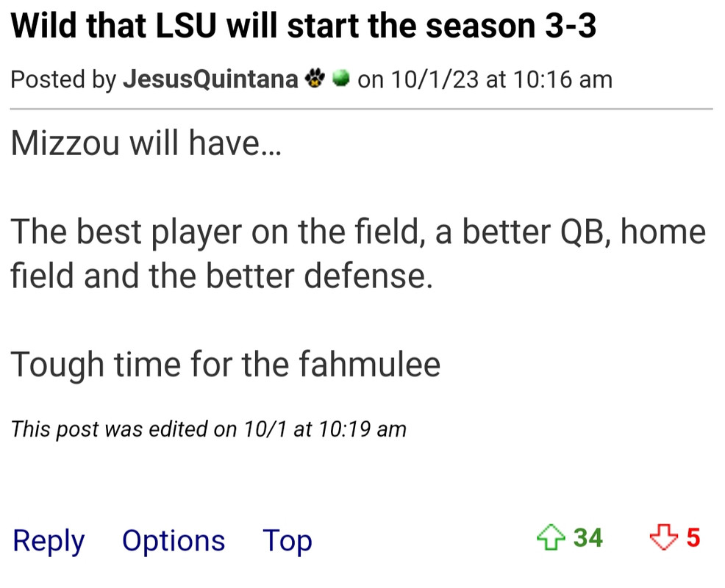Viewport: 725px width, 588px height.
Task: Downvote the post with the red arrow
Action: tap(664, 537)
